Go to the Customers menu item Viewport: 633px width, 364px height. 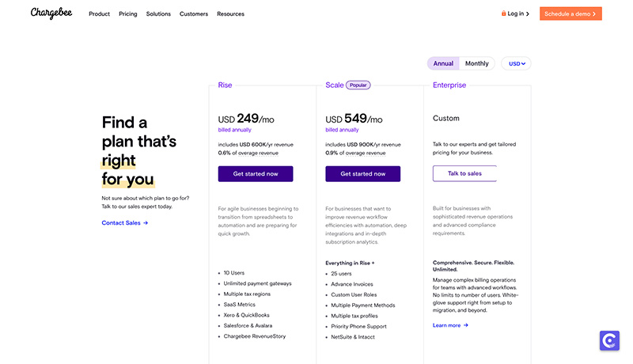(x=194, y=13)
